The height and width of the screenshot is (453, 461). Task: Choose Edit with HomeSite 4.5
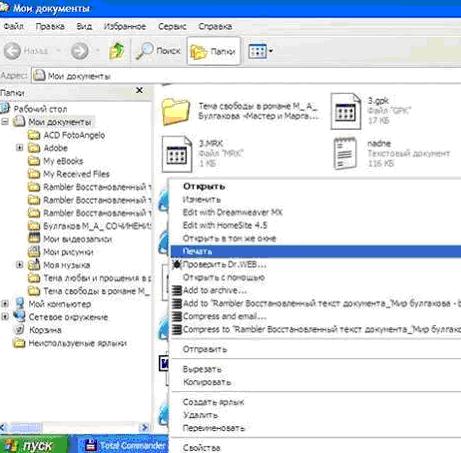(x=315, y=225)
